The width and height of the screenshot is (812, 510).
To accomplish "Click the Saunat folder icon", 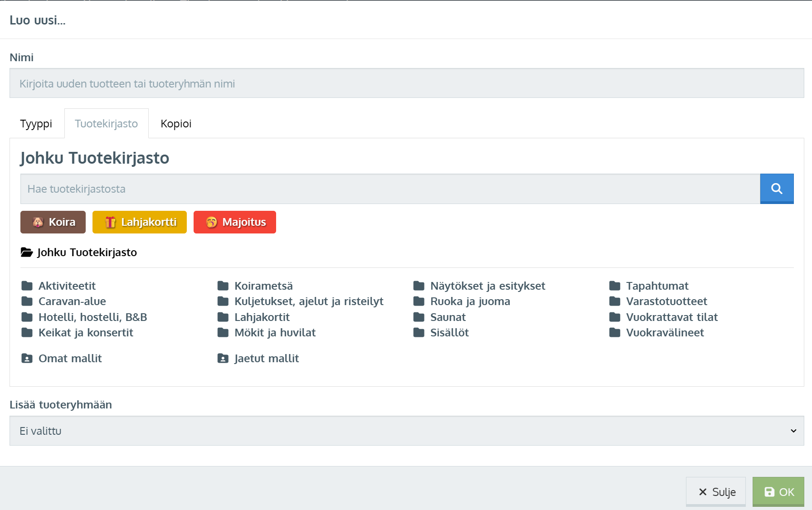I will pyautogui.click(x=419, y=317).
